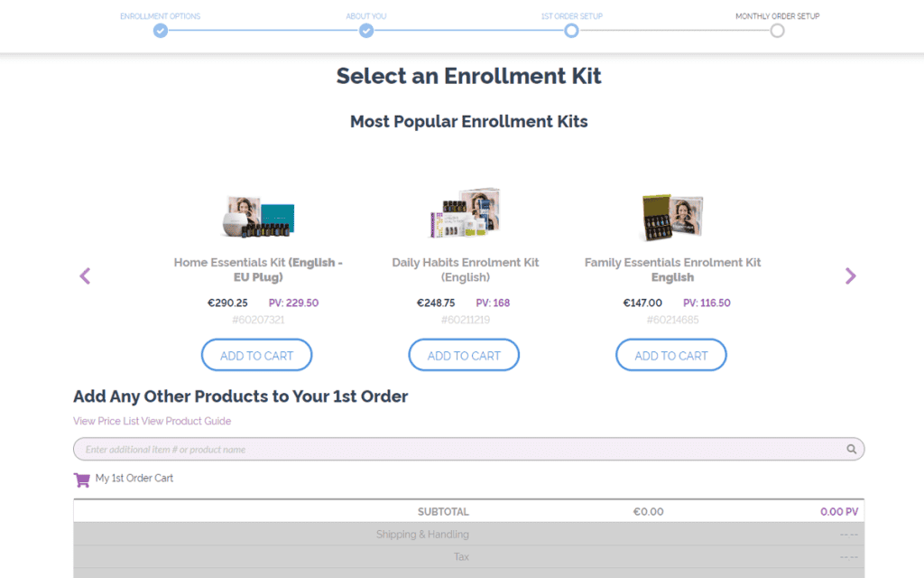The width and height of the screenshot is (924, 578).
Task: Click the About You completed checkmark circle
Action: click(365, 30)
